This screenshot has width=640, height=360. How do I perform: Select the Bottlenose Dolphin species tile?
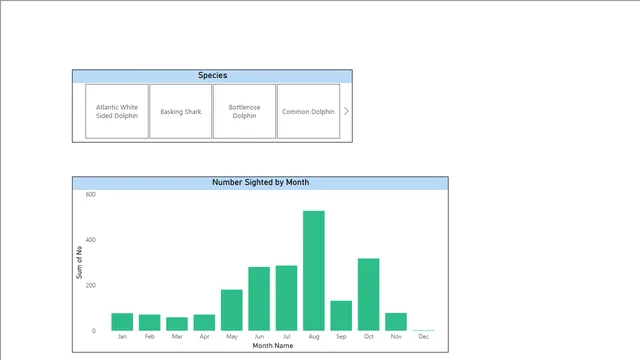tap(244, 111)
